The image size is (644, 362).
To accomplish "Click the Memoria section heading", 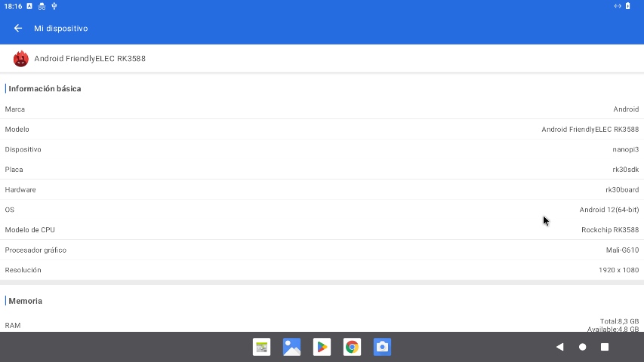I will (x=26, y=301).
